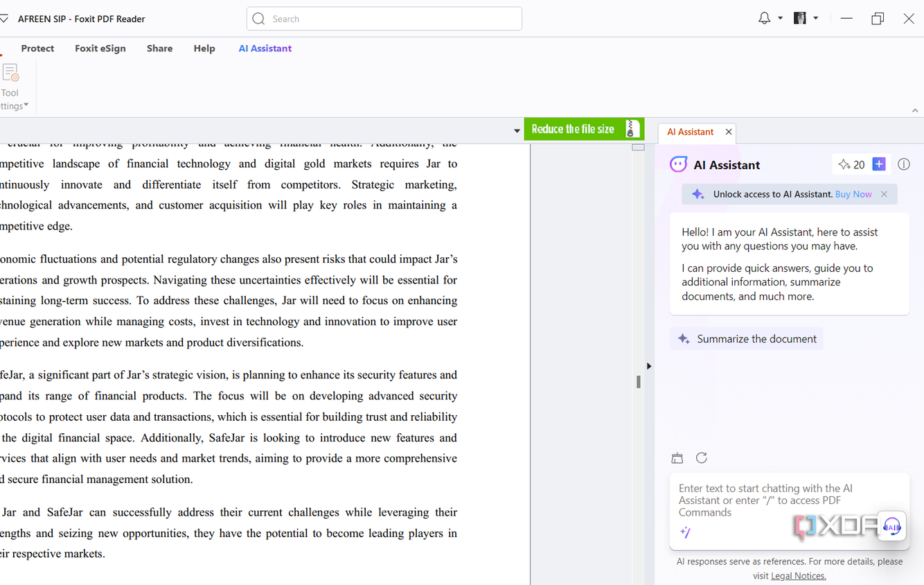Open the Foxit eSign ribbon tab

(100, 49)
